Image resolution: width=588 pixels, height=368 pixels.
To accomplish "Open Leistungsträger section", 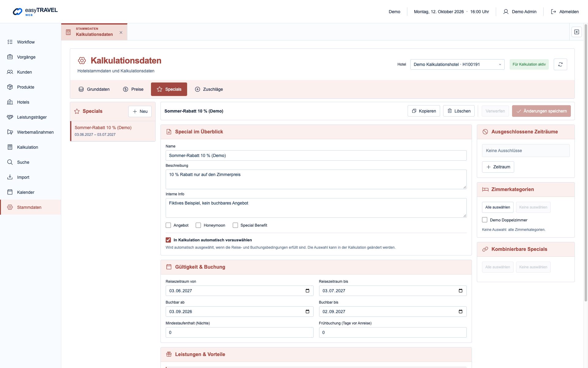I will pyautogui.click(x=30, y=117).
